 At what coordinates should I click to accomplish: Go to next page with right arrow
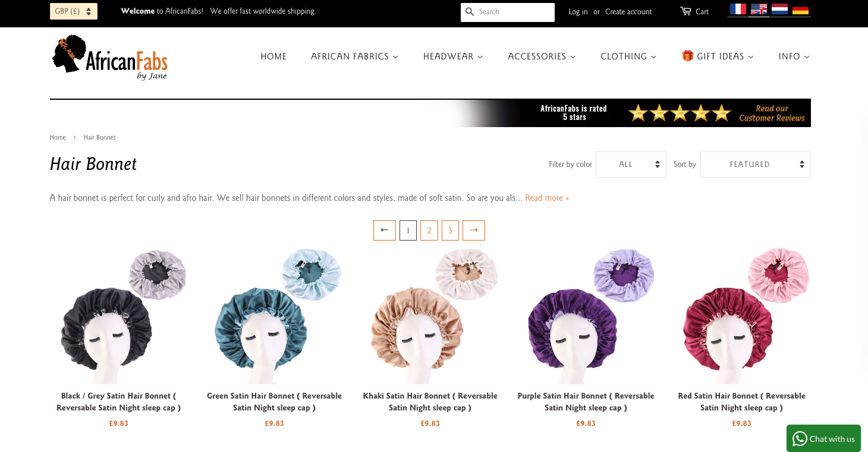click(474, 230)
